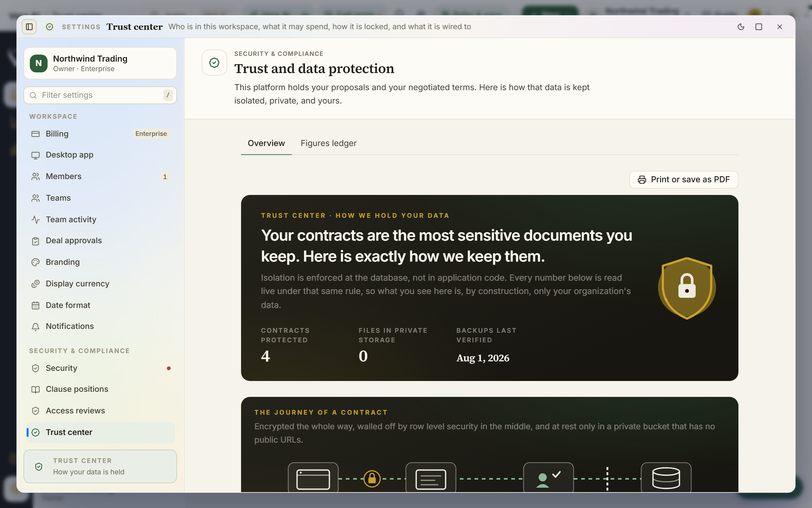Open Access reviews settings
Viewport: 812px width, 508px height.
(x=100, y=411)
